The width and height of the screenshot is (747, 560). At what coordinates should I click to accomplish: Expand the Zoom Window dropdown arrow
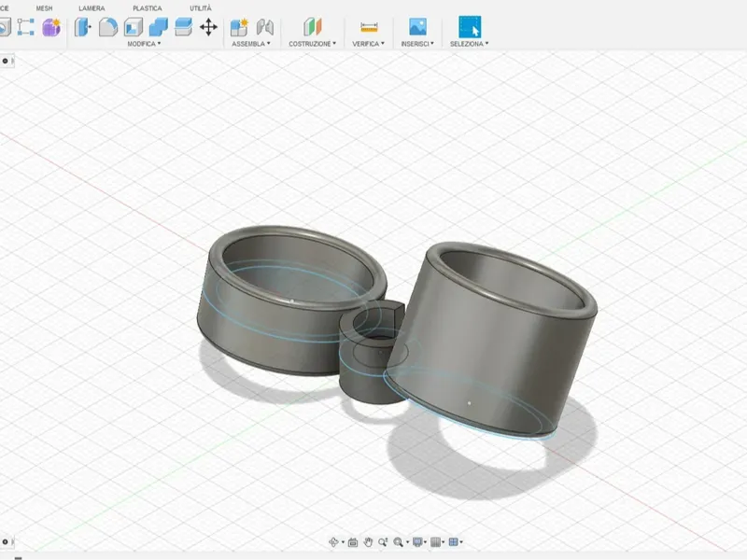click(x=407, y=542)
